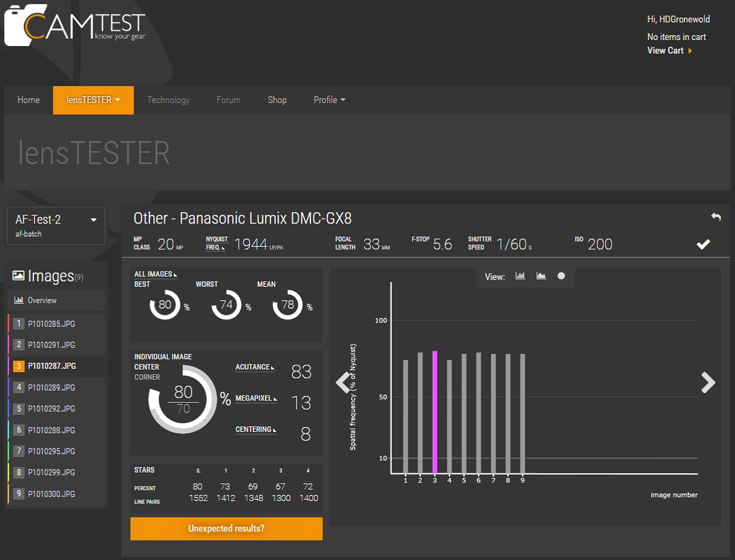Select image P1010288.JPG

pyautogui.click(x=56, y=430)
